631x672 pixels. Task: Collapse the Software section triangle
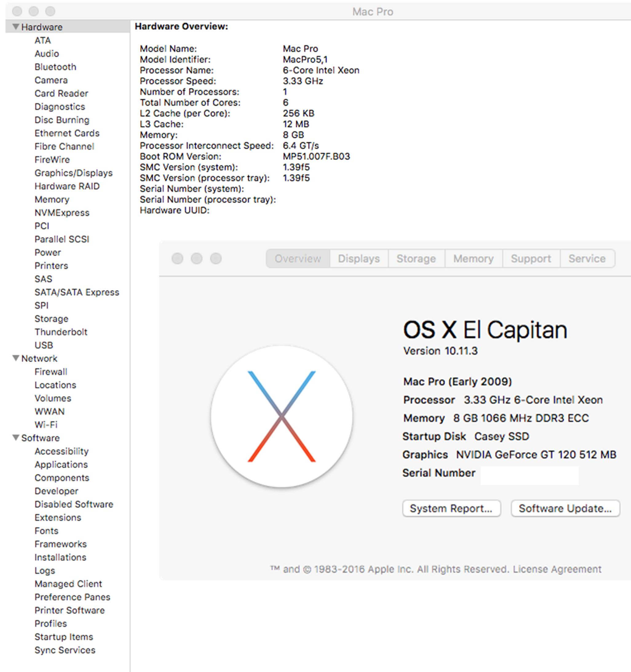[x=16, y=437]
